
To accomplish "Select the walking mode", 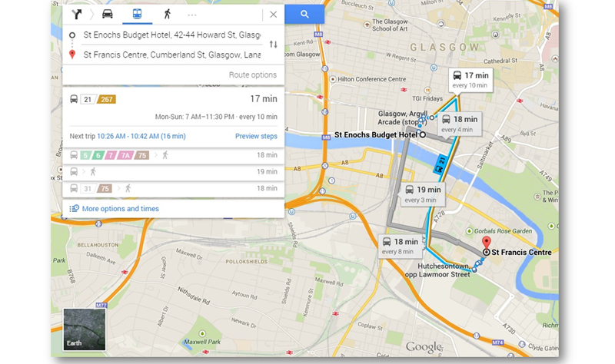I will 168,14.
